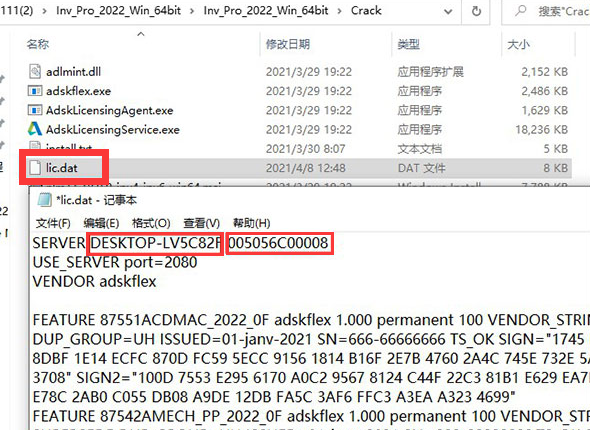Click the VENDOR adskflex line
Screen dimensions: 590x430
coord(94,281)
